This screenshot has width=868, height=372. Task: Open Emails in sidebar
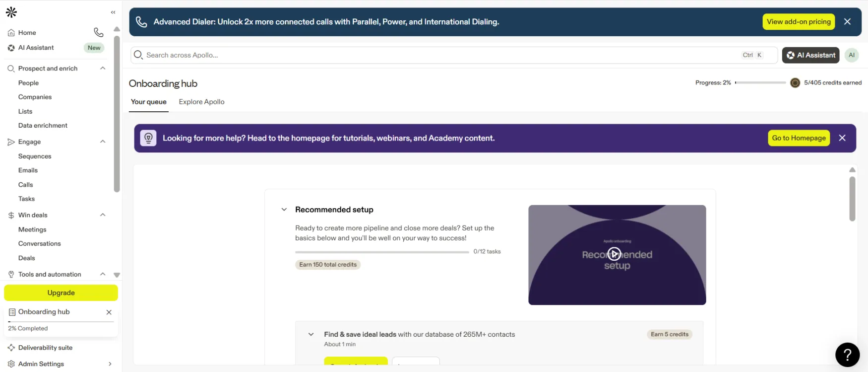[x=28, y=170]
